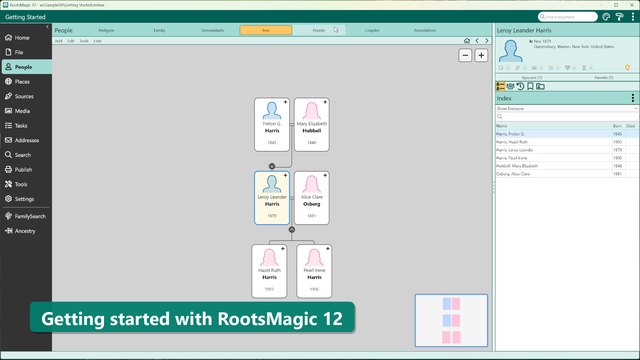640x360 pixels.
Task: Select Osborg, Alice Clare in Index
Action: (x=567, y=174)
